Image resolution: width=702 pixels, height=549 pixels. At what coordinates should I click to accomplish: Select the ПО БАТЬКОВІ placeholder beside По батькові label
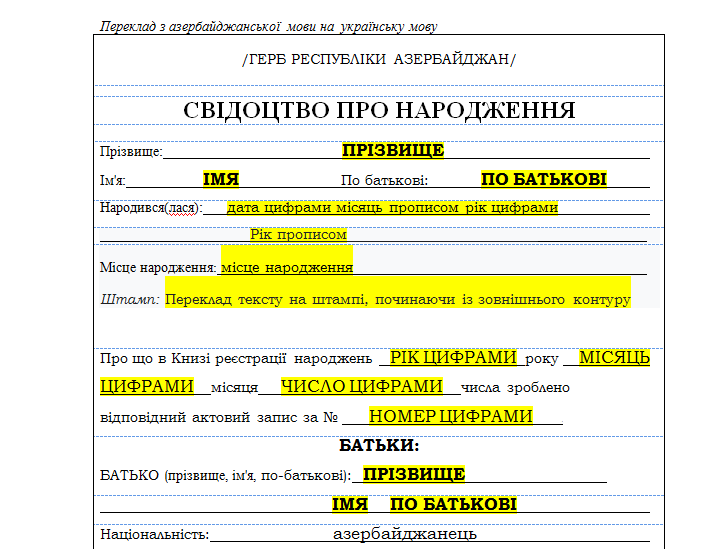pyautogui.click(x=543, y=180)
